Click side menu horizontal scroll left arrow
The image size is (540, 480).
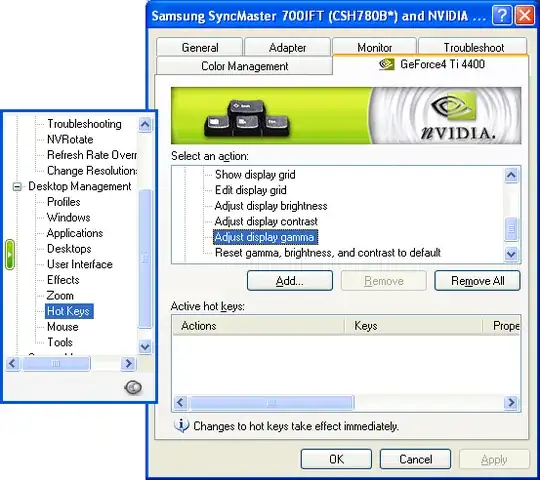(x=13, y=363)
